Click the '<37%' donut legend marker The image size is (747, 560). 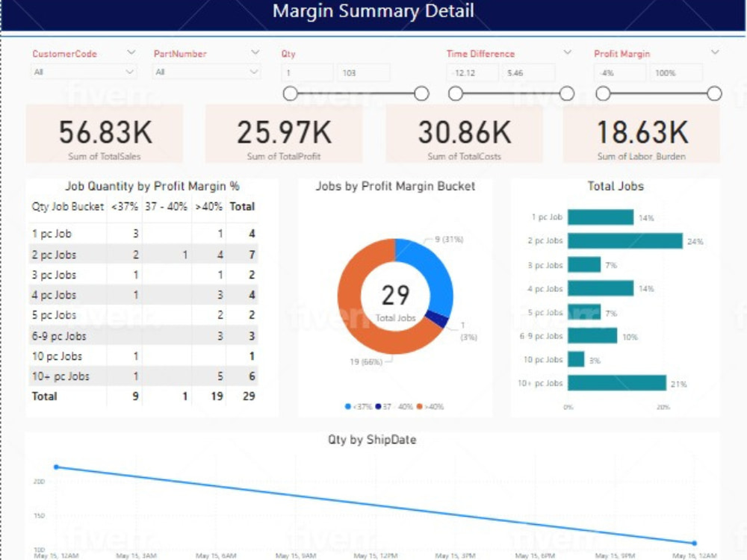[x=348, y=407]
